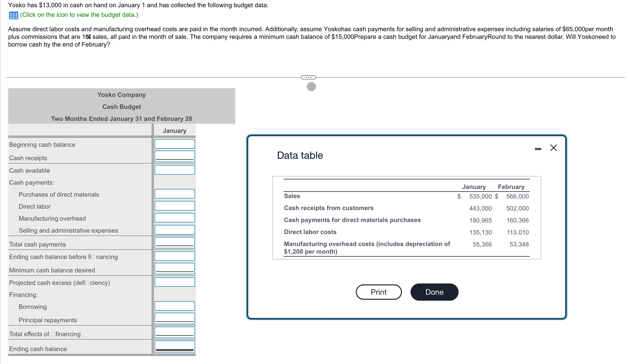Image resolution: width=630 pixels, height=364 pixels.
Task: Click the budget data table icon
Action: (x=13, y=16)
